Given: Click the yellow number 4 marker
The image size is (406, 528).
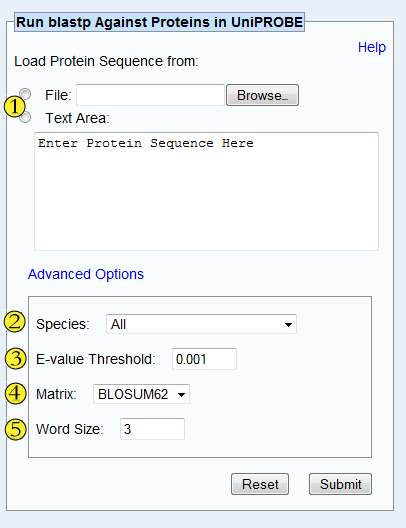Looking at the screenshot, I should pyautogui.click(x=15, y=393).
